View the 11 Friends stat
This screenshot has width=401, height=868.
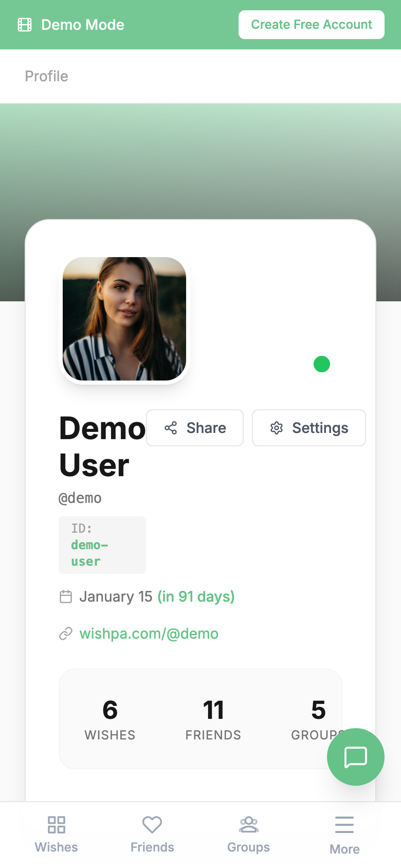[x=213, y=719]
